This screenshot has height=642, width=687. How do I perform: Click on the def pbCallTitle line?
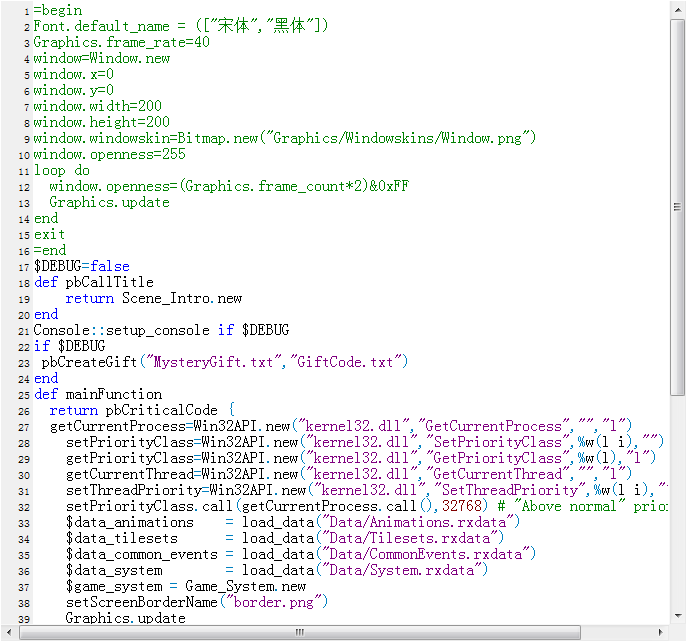pos(94,282)
